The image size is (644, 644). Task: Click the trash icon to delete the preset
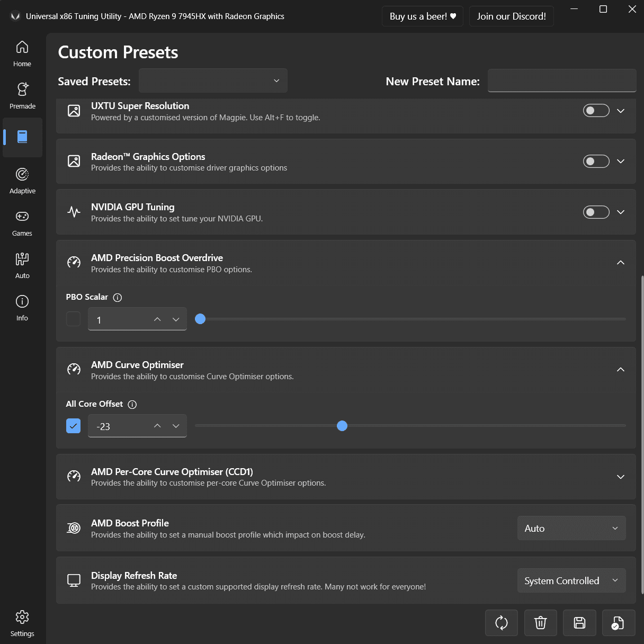coord(540,623)
